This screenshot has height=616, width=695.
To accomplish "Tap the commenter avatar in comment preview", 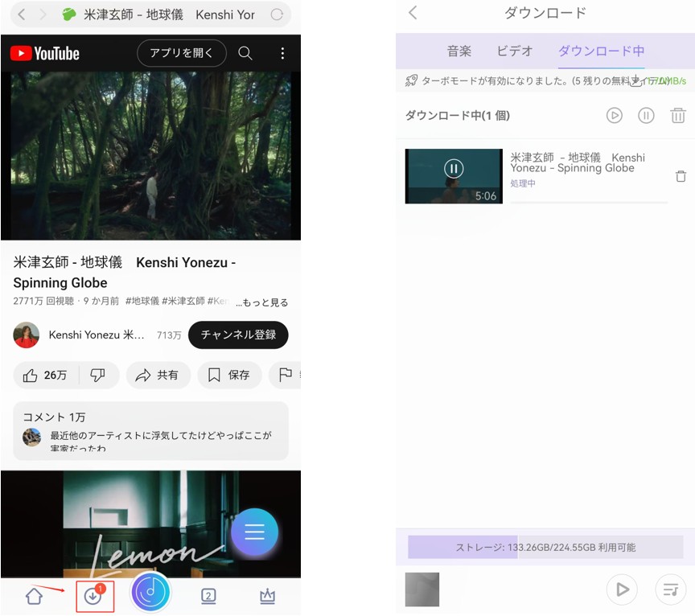I will point(32,437).
